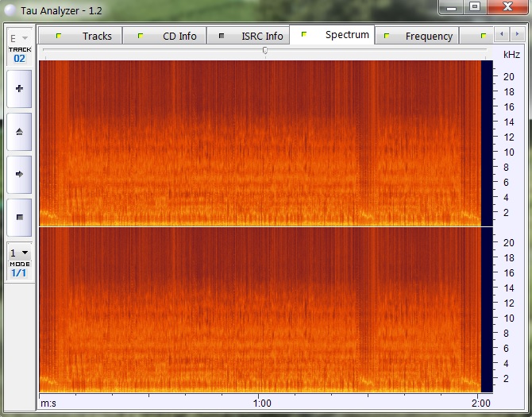Screen dimensions: 532x417
Task: Click the upper channel spectrogram
Action: point(260,143)
